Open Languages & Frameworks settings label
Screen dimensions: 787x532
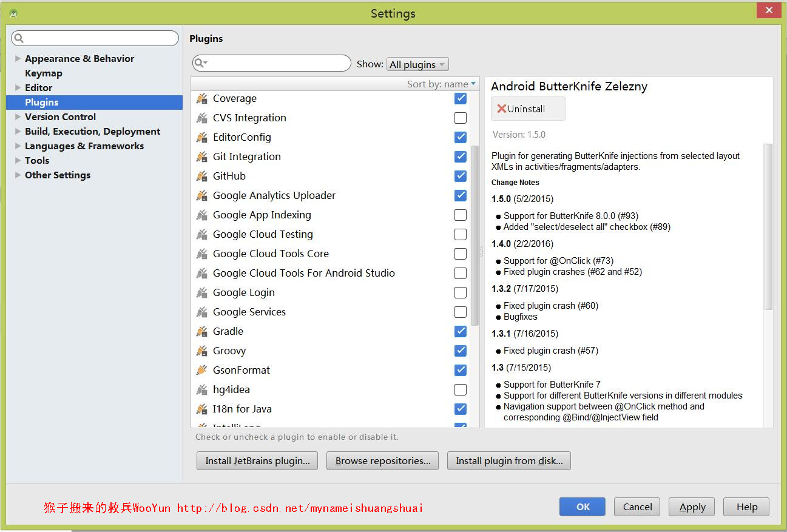[84, 146]
